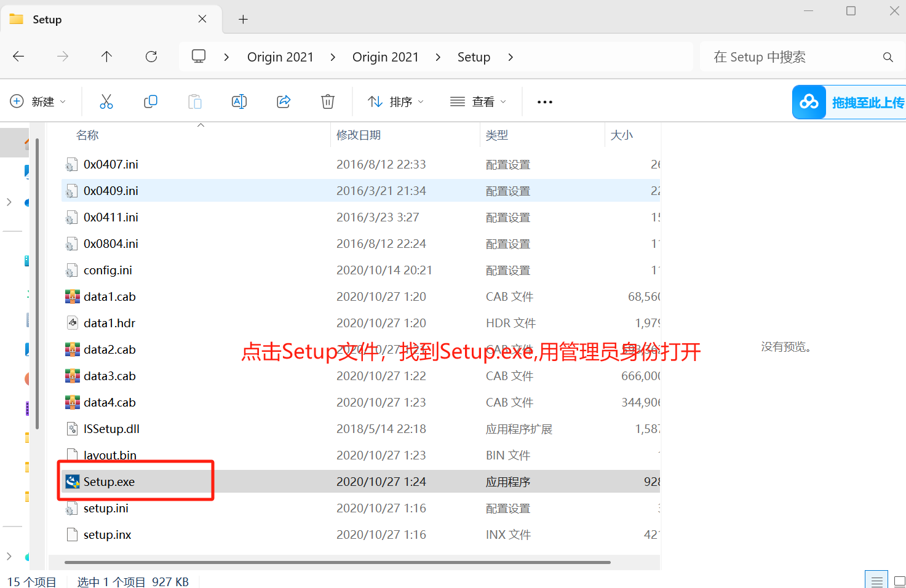Click the back arrow icon
Image resolution: width=906 pixels, height=588 pixels.
click(18, 56)
